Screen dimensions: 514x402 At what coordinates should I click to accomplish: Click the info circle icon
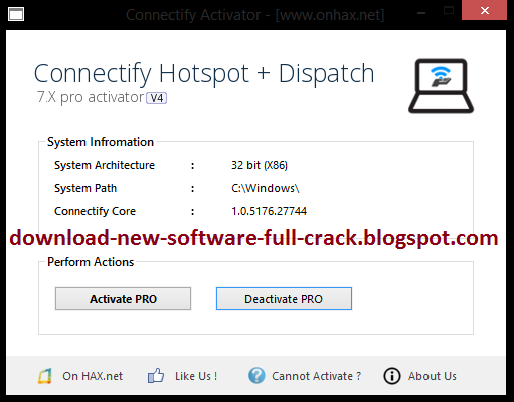(x=392, y=376)
